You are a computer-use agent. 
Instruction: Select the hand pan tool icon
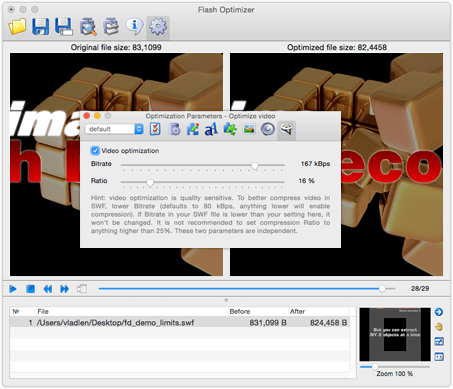click(x=439, y=327)
